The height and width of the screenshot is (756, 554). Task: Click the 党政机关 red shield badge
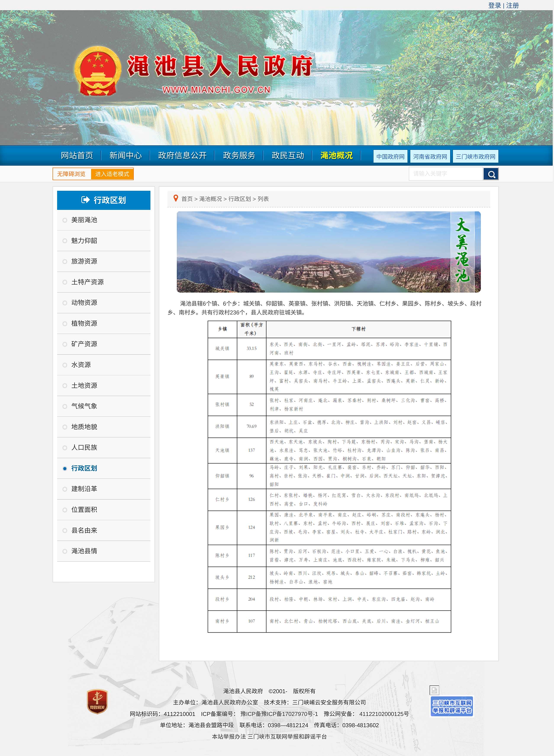(x=97, y=701)
